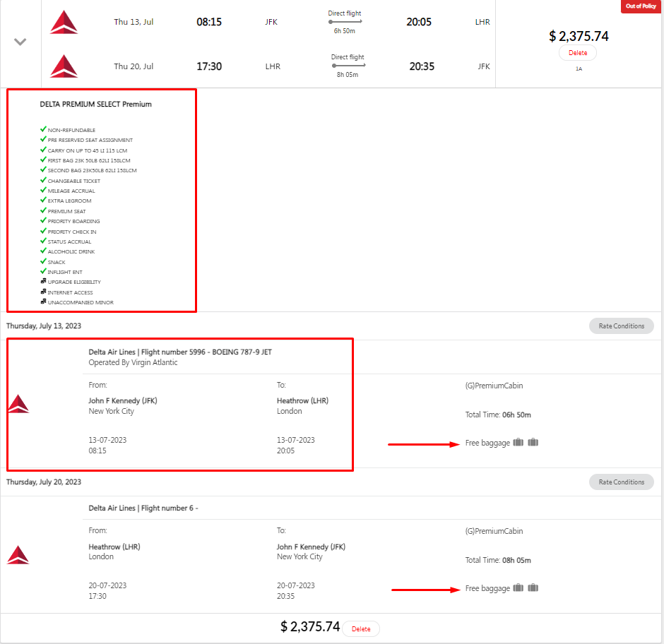This screenshot has width=664, height=644.
Task: Click the UNACCOMPANIED MINOR paid-option icon
Action: [x=43, y=302]
